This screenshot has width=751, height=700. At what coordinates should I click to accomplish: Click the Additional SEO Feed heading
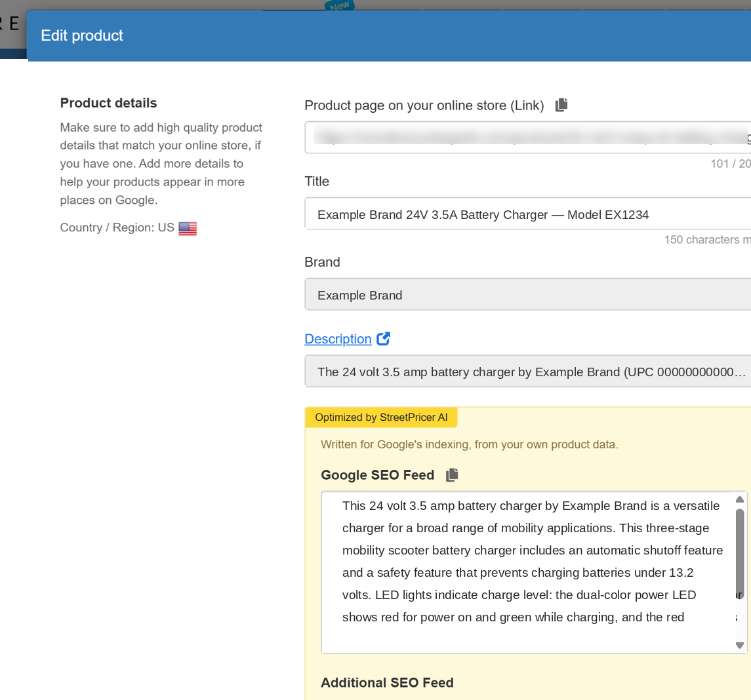[387, 683]
